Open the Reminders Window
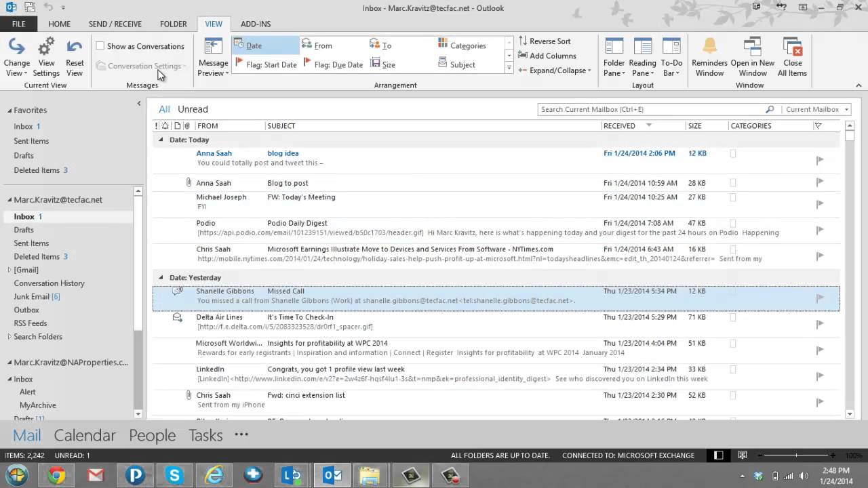This screenshot has height=488, width=868. 709,57
